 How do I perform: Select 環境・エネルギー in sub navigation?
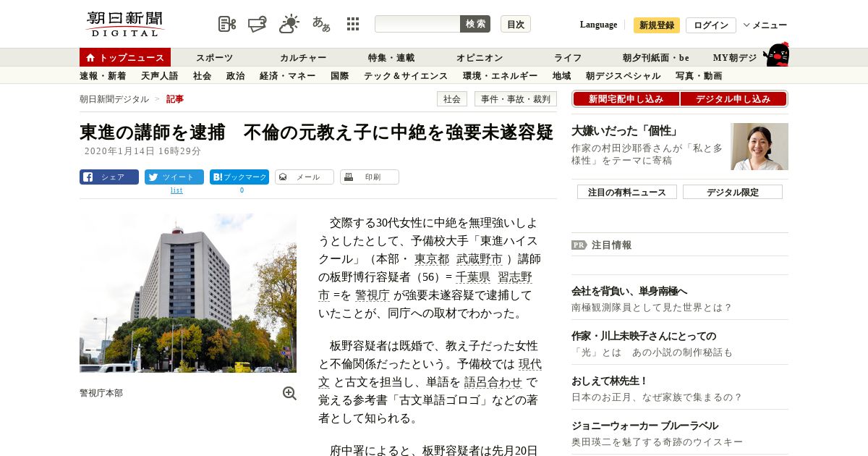[500, 75]
